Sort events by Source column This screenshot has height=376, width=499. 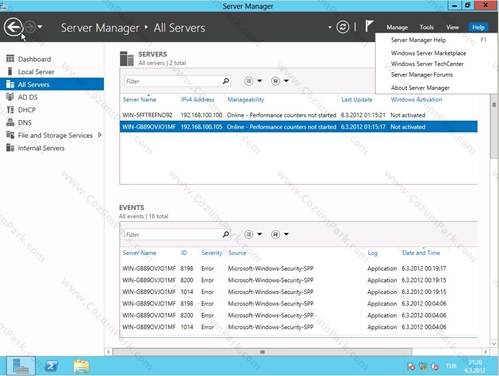[x=237, y=253]
